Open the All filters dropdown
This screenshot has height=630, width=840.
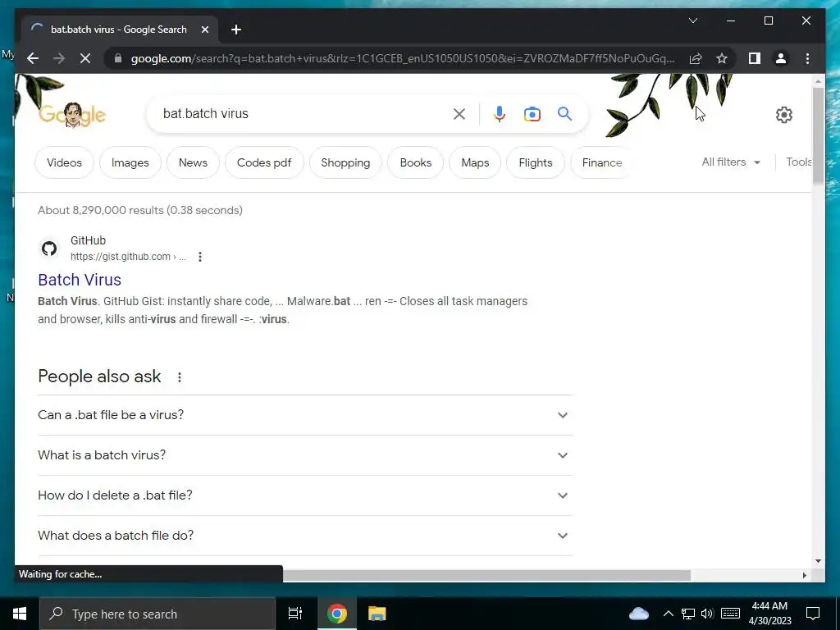pos(731,162)
